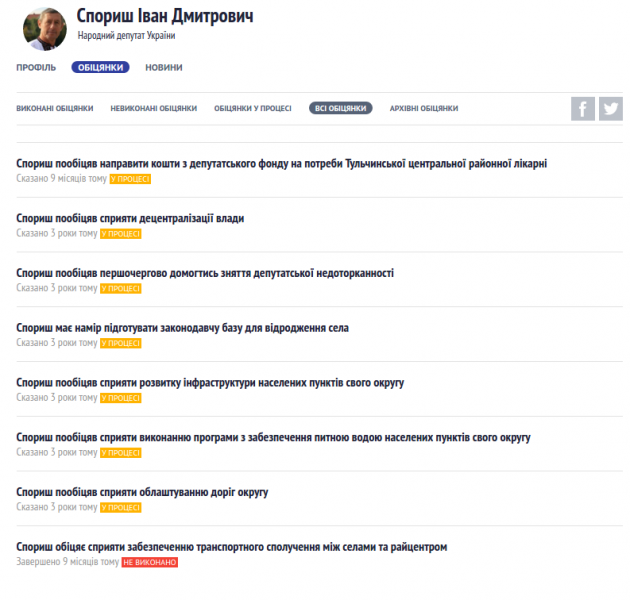Select the ВСІ ОБІЦЯНКИ filter
This screenshot has width=630, height=600.
[x=340, y=109]
